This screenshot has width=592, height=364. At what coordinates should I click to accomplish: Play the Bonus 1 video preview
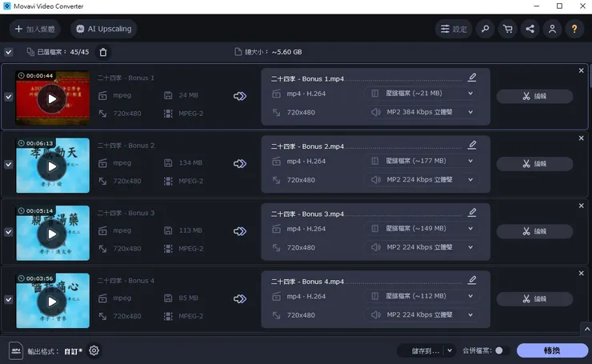(52, 99)
